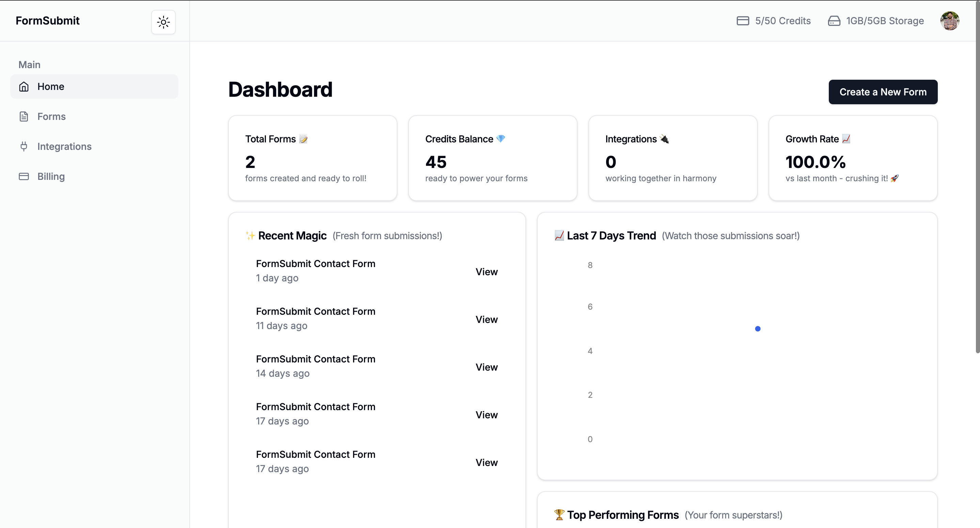Select the Home icon in the sidebar
The height and width of the screenshot is (528, 980).
click(x=23, y=87)
